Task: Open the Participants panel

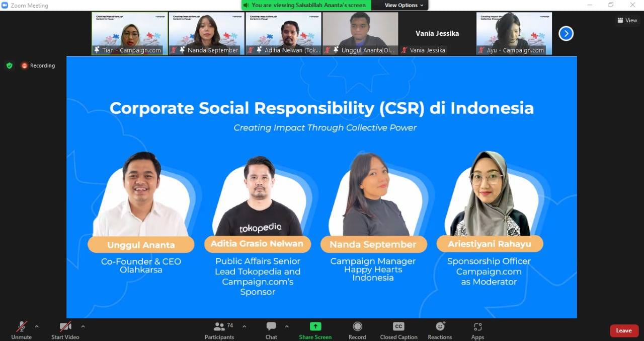Action: [x=219, y=330]
